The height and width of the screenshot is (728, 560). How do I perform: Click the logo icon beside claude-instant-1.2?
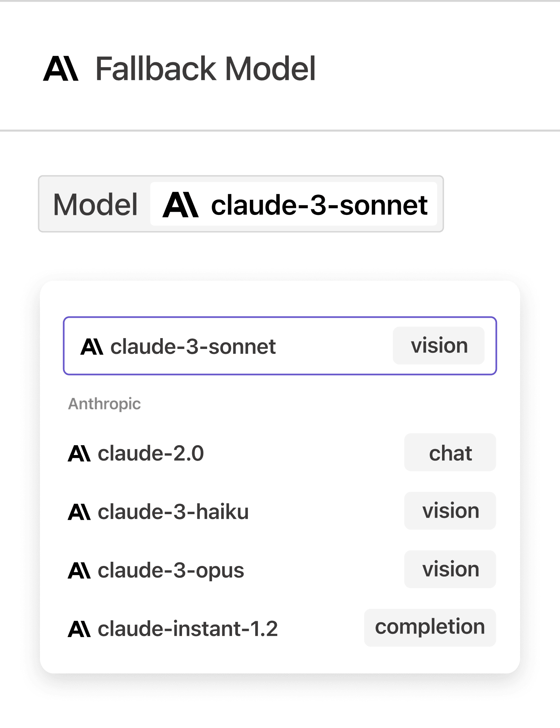pyautogui.click(x=79, y=629)
